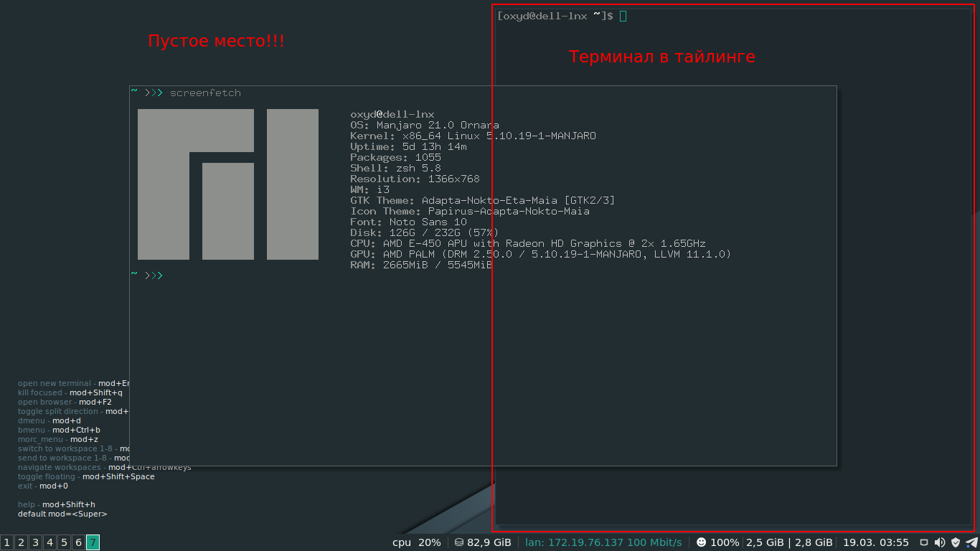Click the Icon Theme: Papirus-Adapta-Nokto-Maia line

click(x=470, y=212)
